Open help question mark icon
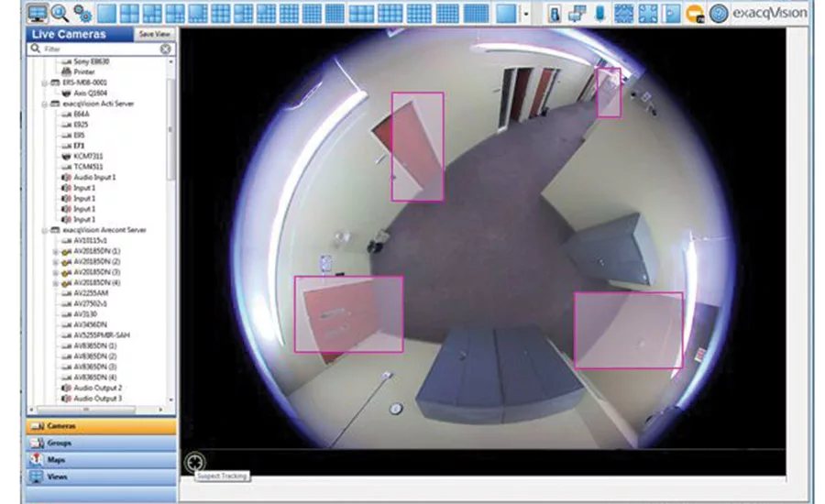This screenshot has width=825, height=504. (718, 13)
